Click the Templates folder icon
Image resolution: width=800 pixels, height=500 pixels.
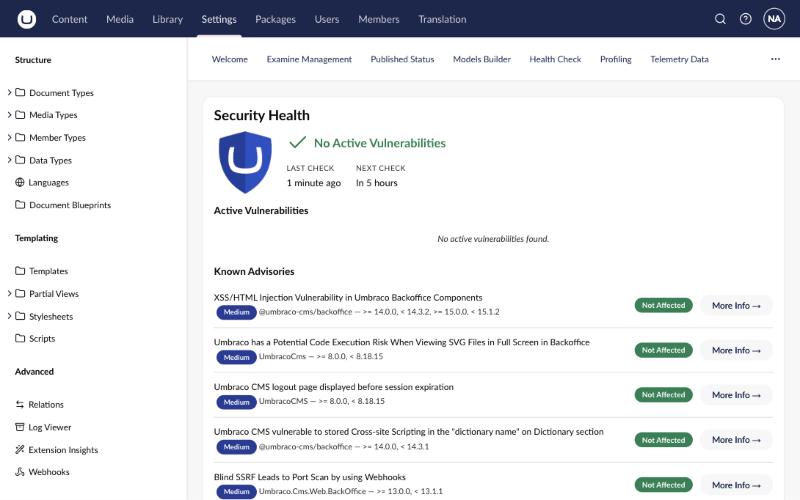pos(20,271)
